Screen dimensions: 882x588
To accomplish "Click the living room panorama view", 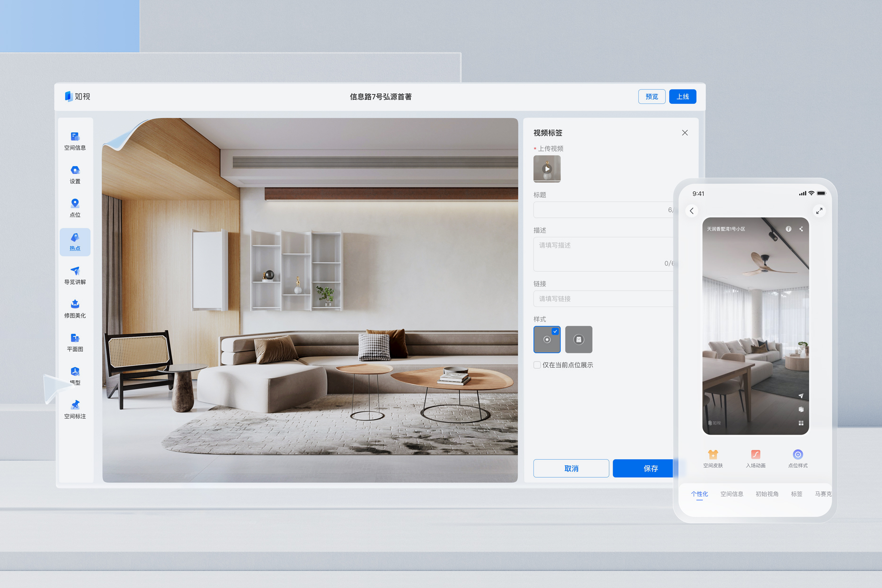I will coord(310,300).
